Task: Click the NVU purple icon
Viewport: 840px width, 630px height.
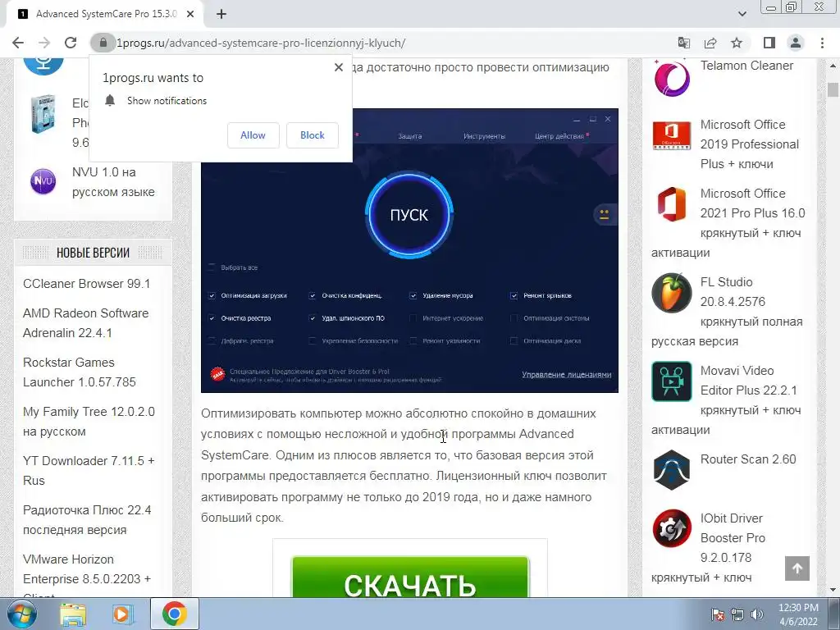Action: (43, 180)
